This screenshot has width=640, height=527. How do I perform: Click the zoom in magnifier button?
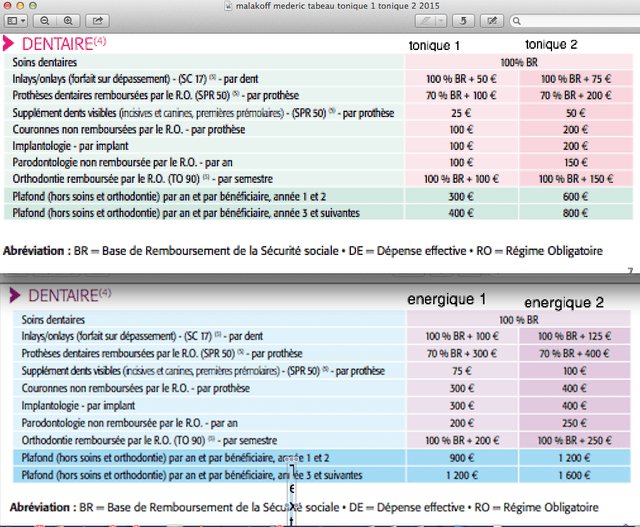68,20
